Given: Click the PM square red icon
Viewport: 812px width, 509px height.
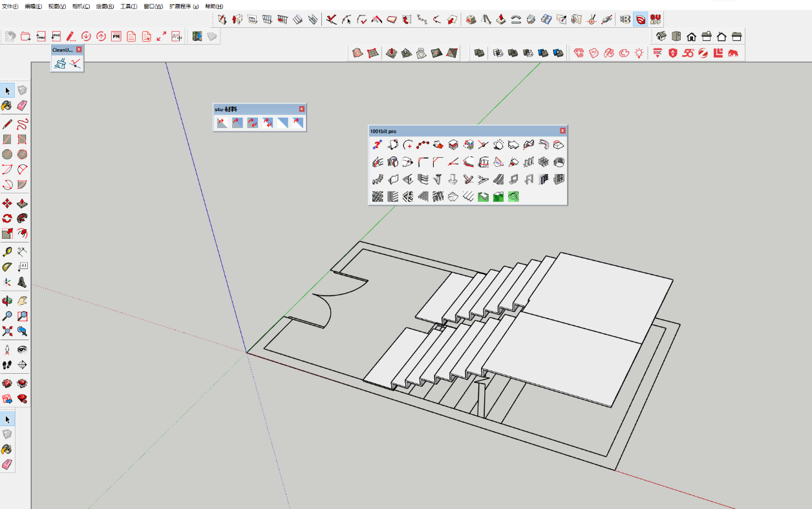Looking at the screenshot, I should click(x=116, y=36).
